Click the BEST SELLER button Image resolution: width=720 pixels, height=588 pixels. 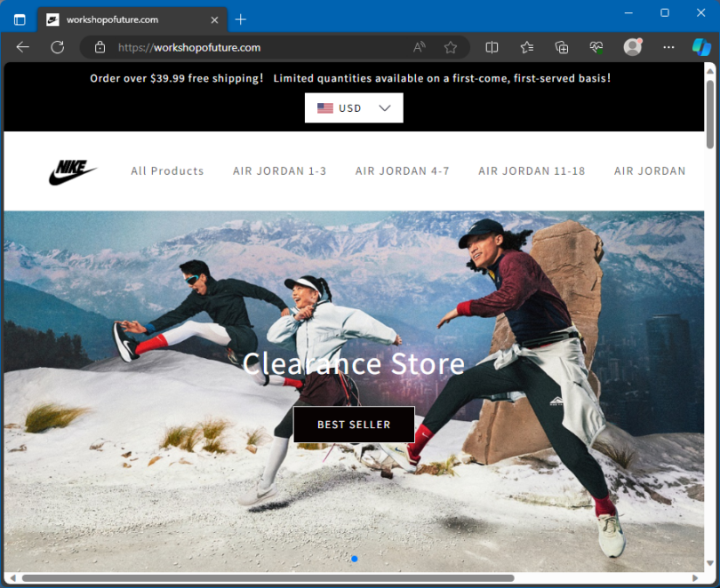pos(353,424)
